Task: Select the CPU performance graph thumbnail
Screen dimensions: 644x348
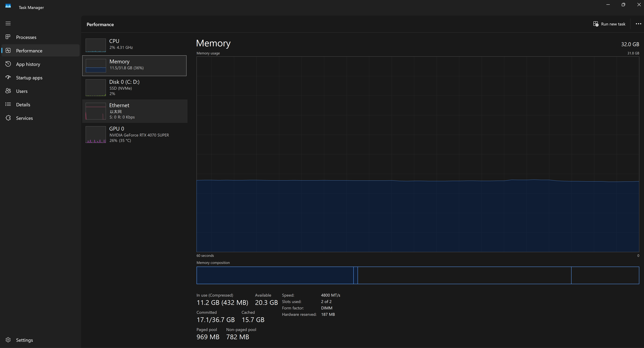Action: pos(95,45)
